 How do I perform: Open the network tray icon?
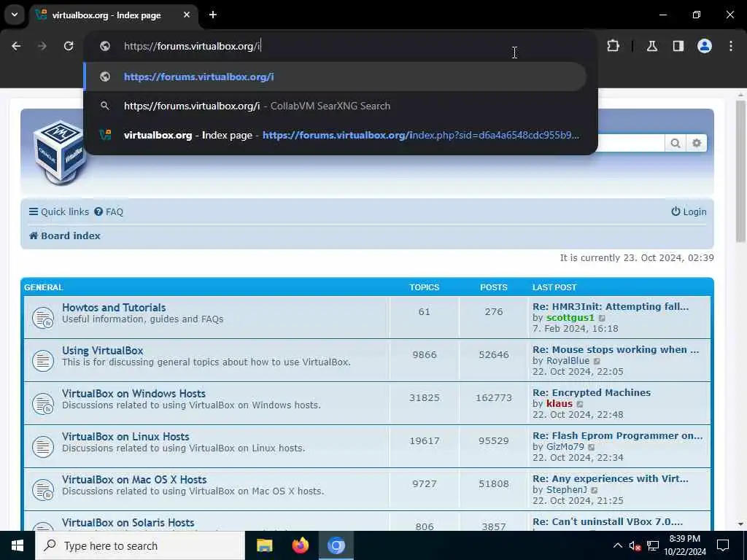tap(653, 545)
